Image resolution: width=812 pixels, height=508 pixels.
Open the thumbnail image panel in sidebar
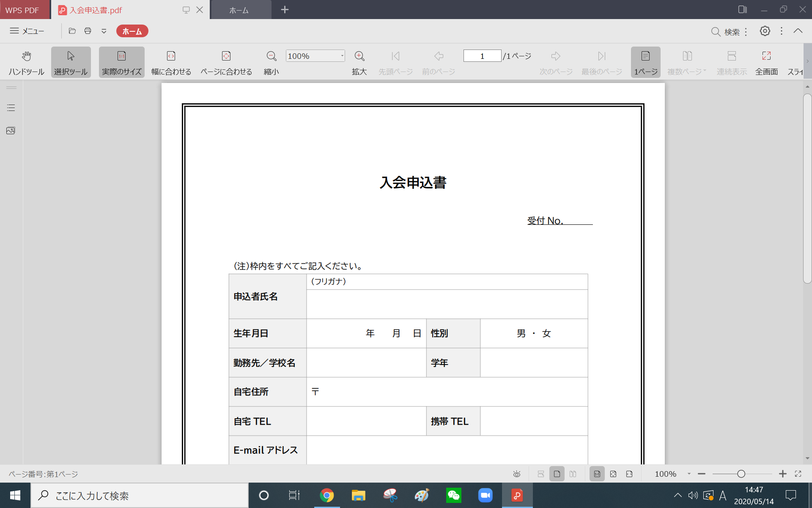(x=11, y=131)
